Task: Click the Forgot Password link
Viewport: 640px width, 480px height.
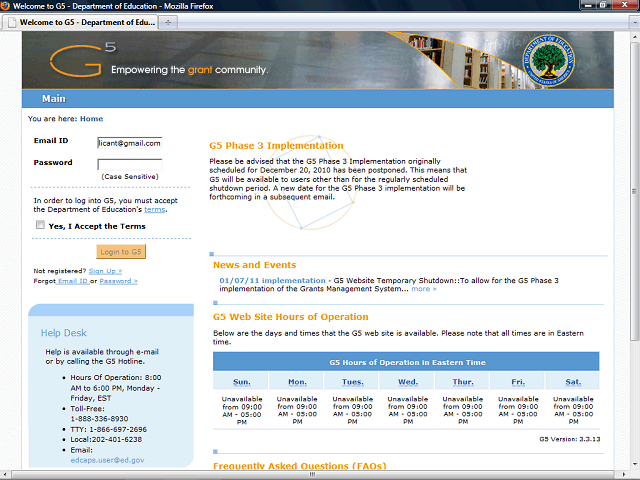Action: coord(118,281)
